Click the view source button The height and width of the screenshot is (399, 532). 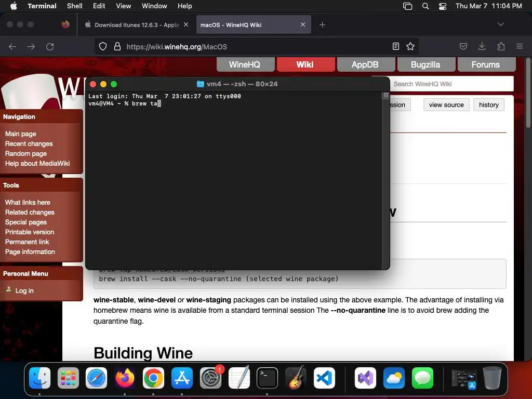click(446, 105)
